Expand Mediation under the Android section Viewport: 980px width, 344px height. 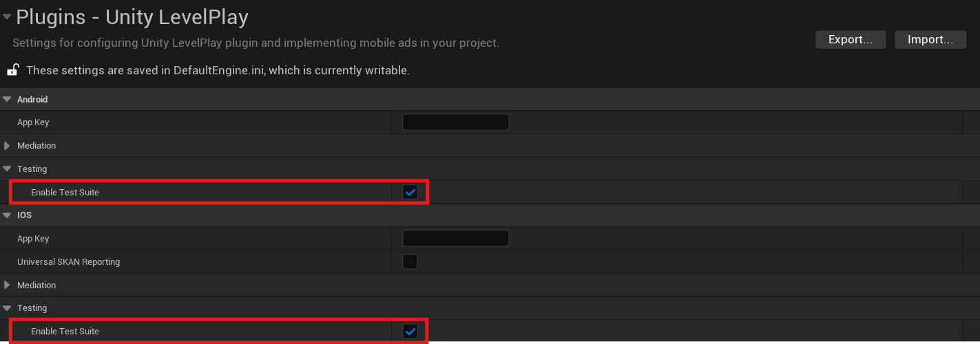(x=7, y=146)
